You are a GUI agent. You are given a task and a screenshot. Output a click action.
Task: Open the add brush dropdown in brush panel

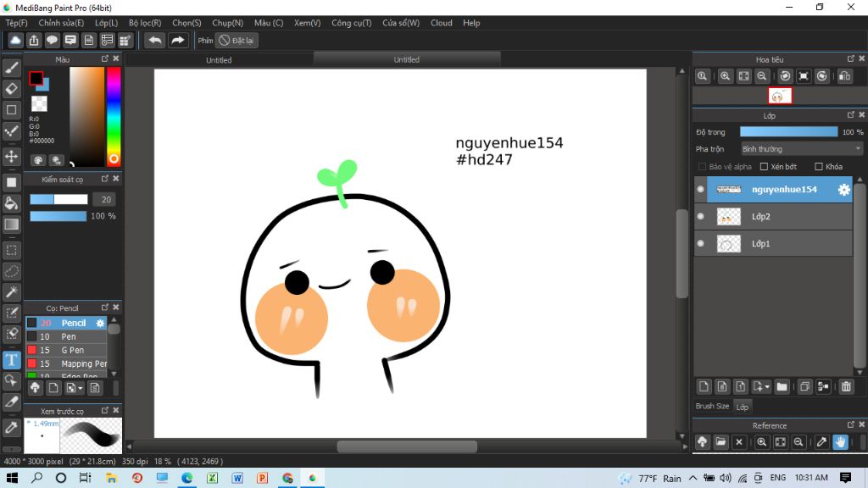(75, 388)
